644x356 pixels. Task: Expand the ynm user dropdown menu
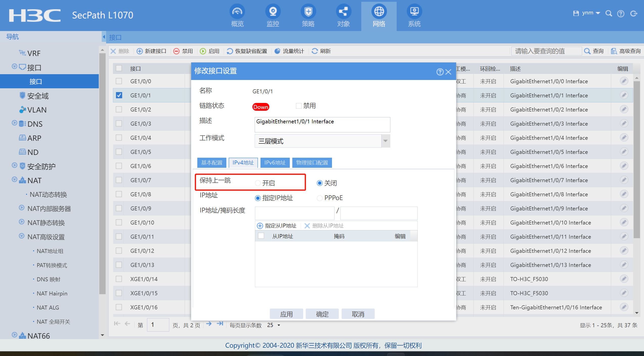[598, 13]
